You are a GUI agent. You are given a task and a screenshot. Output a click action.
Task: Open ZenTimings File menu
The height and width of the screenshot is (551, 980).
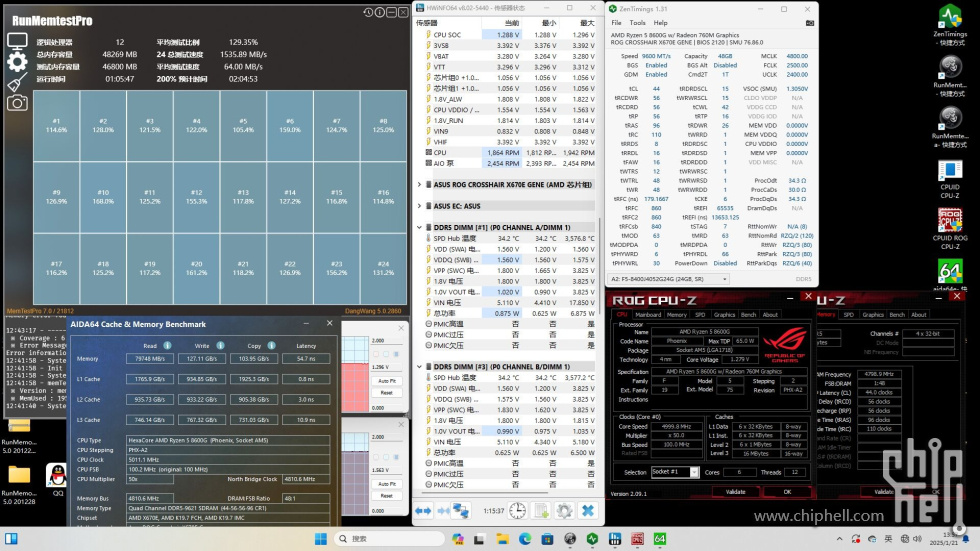[616, 22]
